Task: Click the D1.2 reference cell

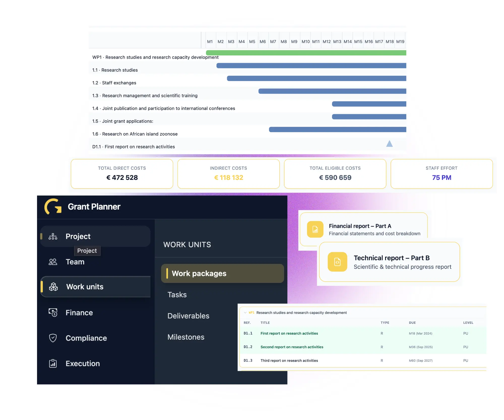Action: tap(248, 347)
